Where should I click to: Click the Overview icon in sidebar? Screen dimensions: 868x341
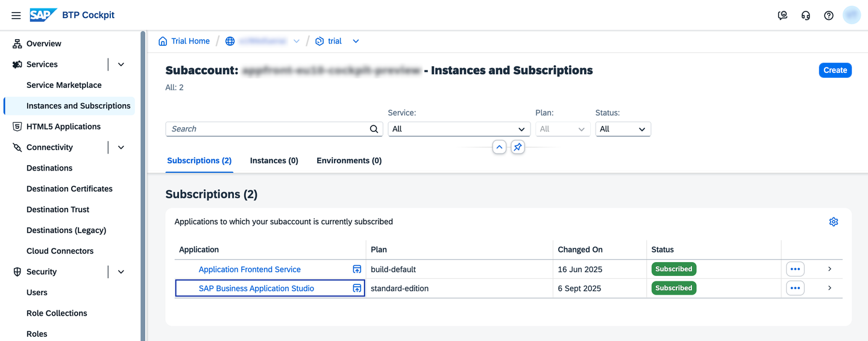(x=17, y=43)
